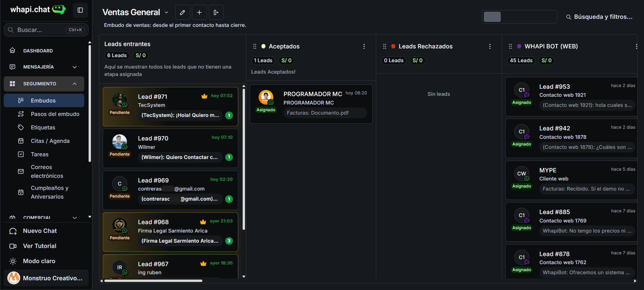Click the sidebar vertical scrollbar
Screen dimensions: 644x290
point(90,103)
